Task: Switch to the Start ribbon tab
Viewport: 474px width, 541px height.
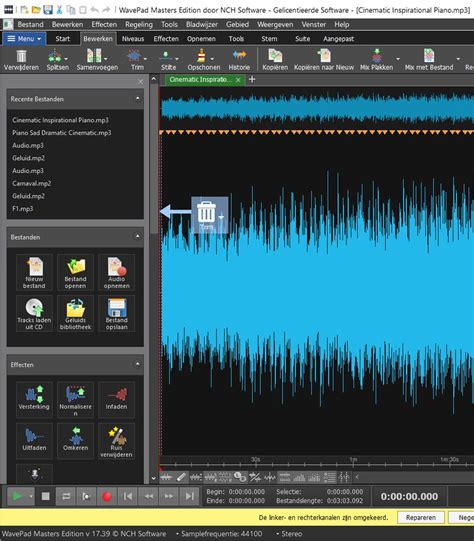Action: [x=62, y=39]
